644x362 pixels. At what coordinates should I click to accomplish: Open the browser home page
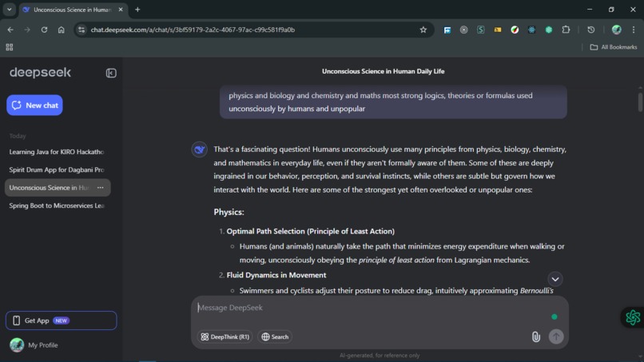click(x=62, y=30)
